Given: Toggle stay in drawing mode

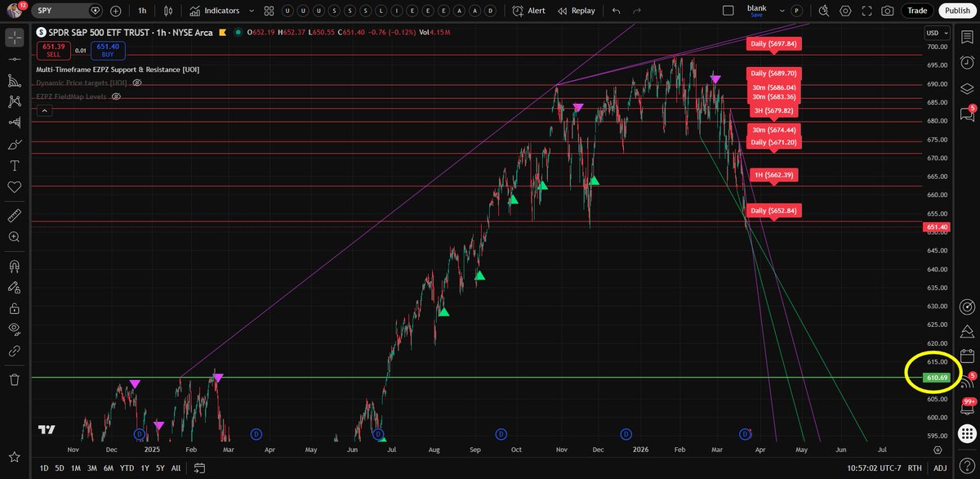Looking at the screenshot, I should 14,288.
